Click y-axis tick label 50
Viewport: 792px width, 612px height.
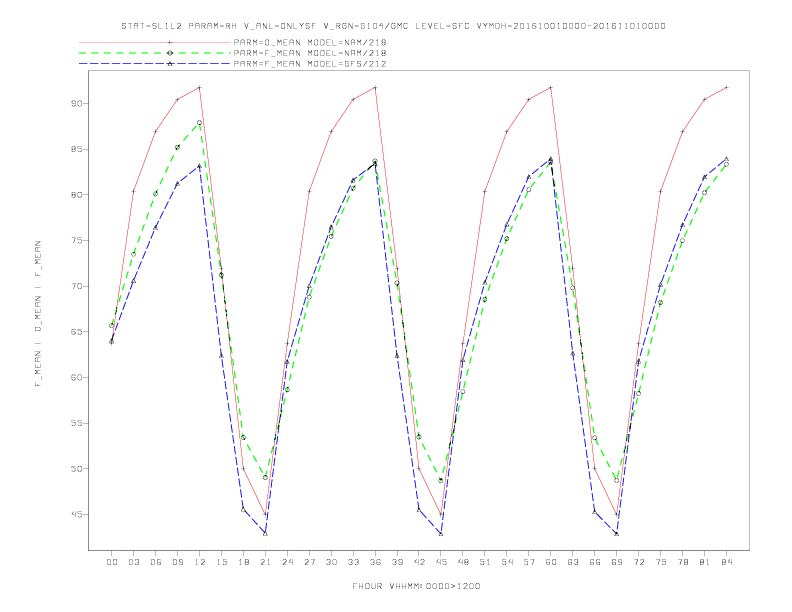click(x=77, y=469)
